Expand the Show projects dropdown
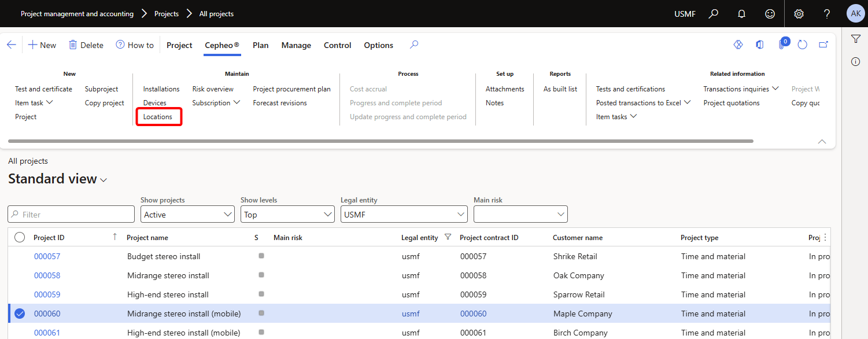The height and width of the screenshot is (339, 868). [228, 215]
